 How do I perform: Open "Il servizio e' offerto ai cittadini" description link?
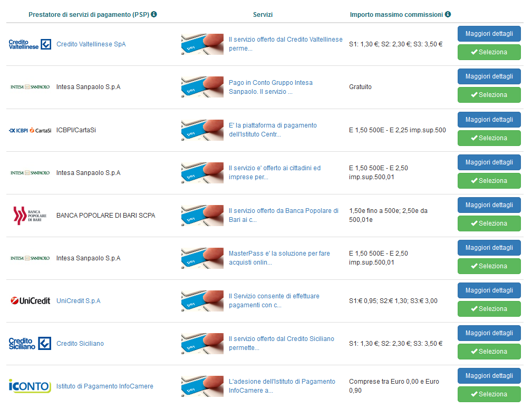(x=275, y=173)
